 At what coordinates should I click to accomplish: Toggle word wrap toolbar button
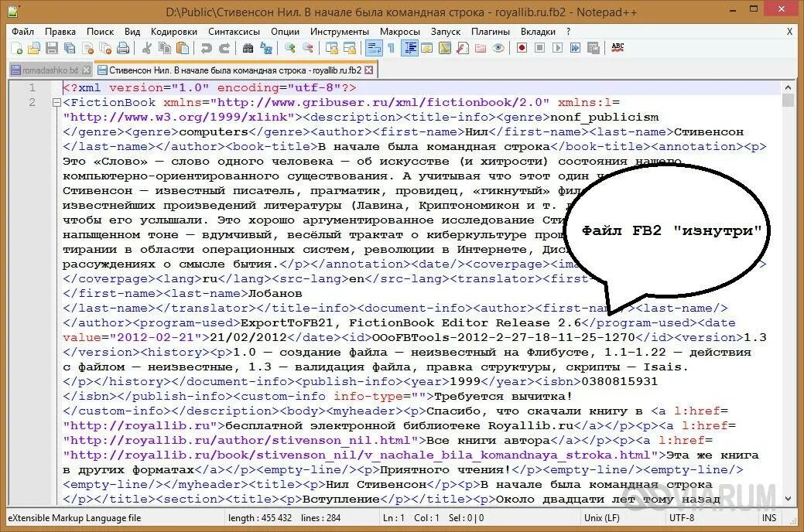[374, 48]
